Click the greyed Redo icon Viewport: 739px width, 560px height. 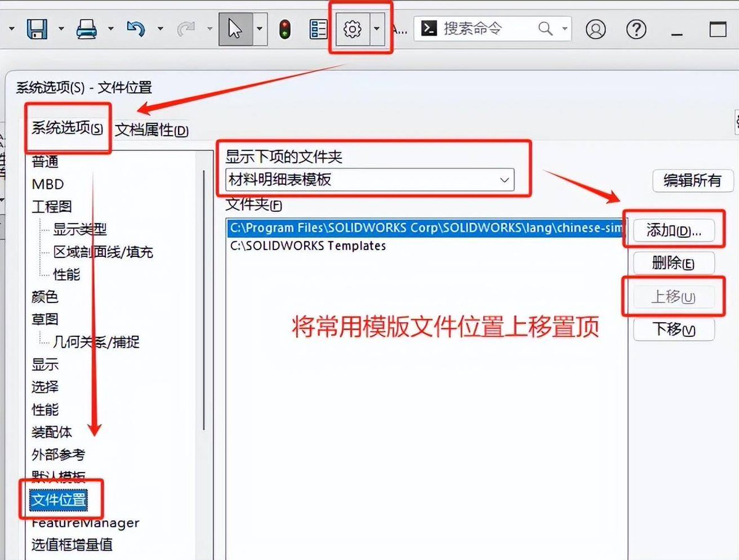point(185,29)
